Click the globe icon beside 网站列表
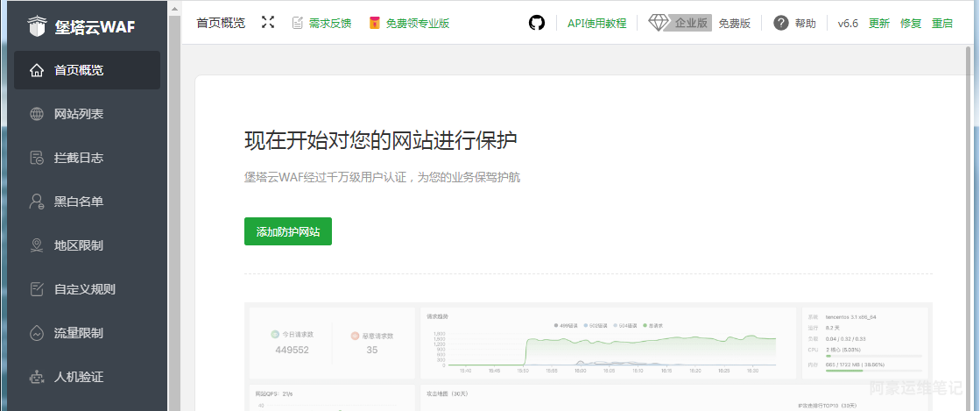 (x=37, y=114)
